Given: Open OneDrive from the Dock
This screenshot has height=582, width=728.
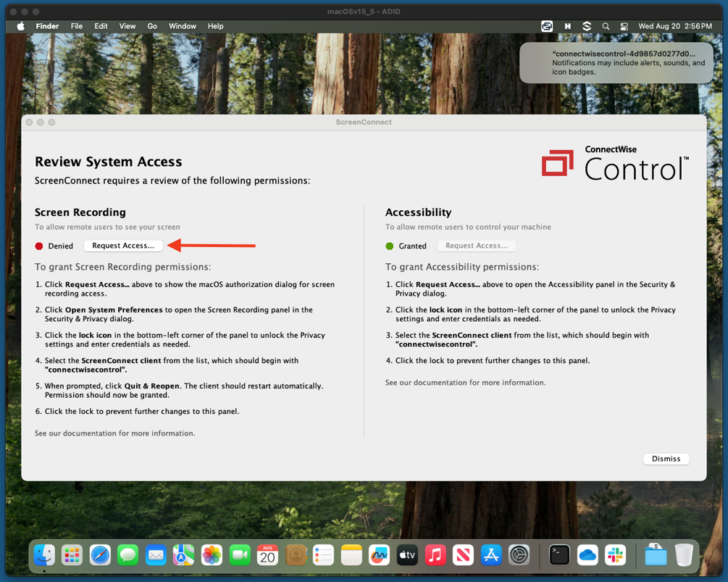Looking at the screenshot, I should (x=587, y=555).
